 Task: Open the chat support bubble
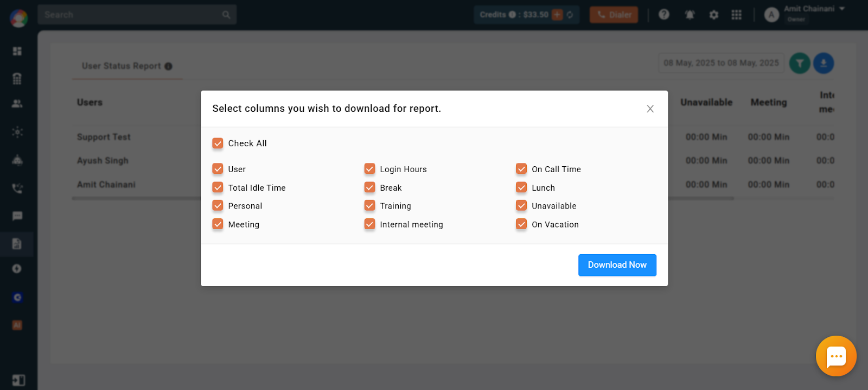pos(836,356)
